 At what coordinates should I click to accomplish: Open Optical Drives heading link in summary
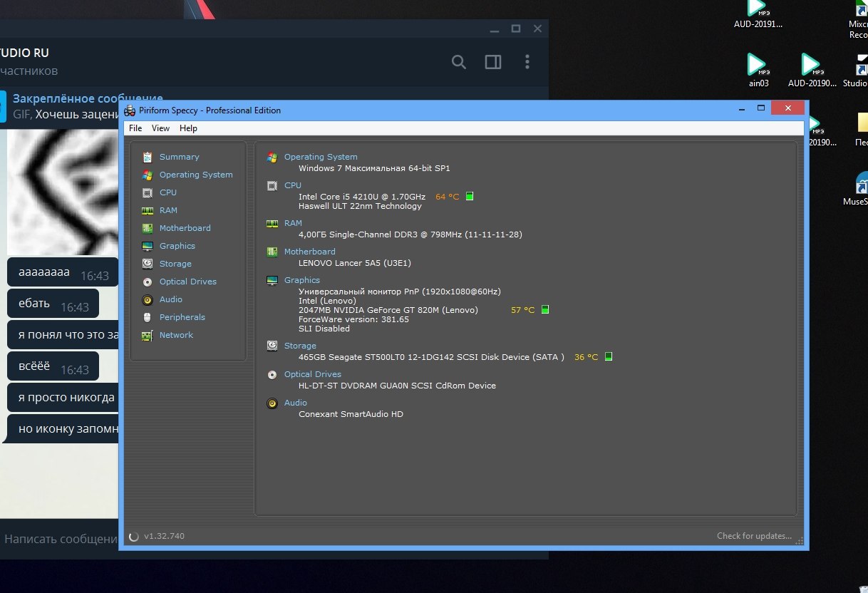click(313, 374)
